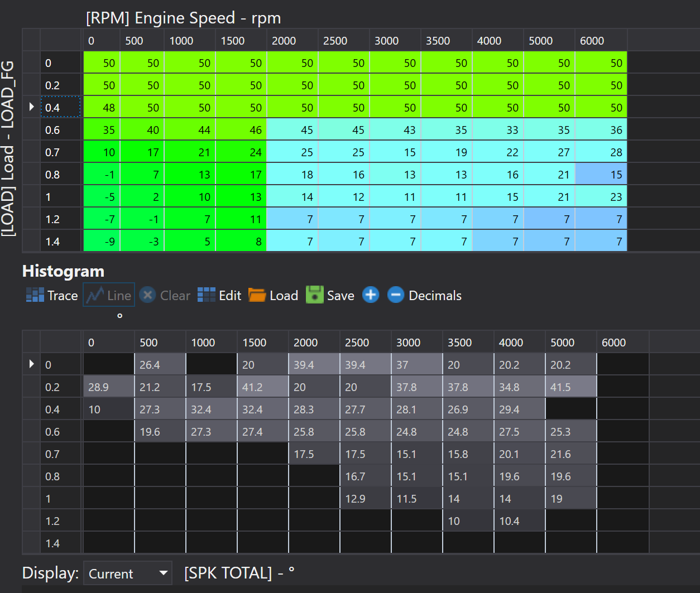Select histogram cell 16.7

click(x=366, y=476)
